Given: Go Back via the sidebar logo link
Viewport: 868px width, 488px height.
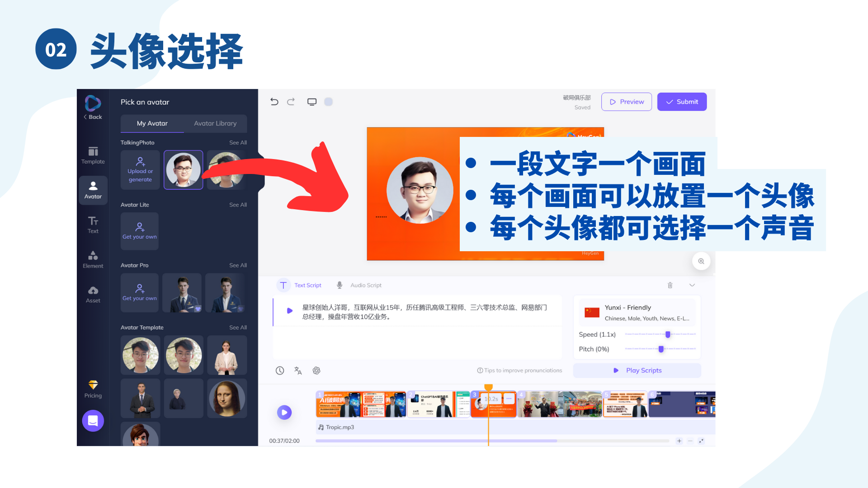Looking at the screenshot, I should pyautogui.click(x=93, y=108).
